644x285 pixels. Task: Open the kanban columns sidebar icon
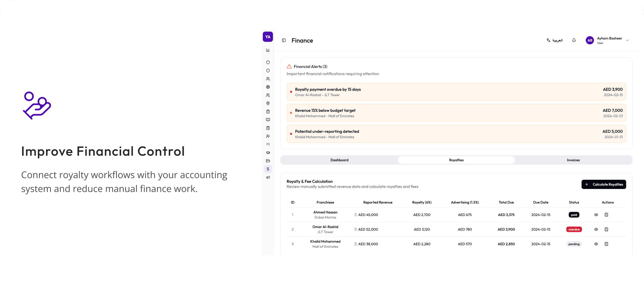268,144
